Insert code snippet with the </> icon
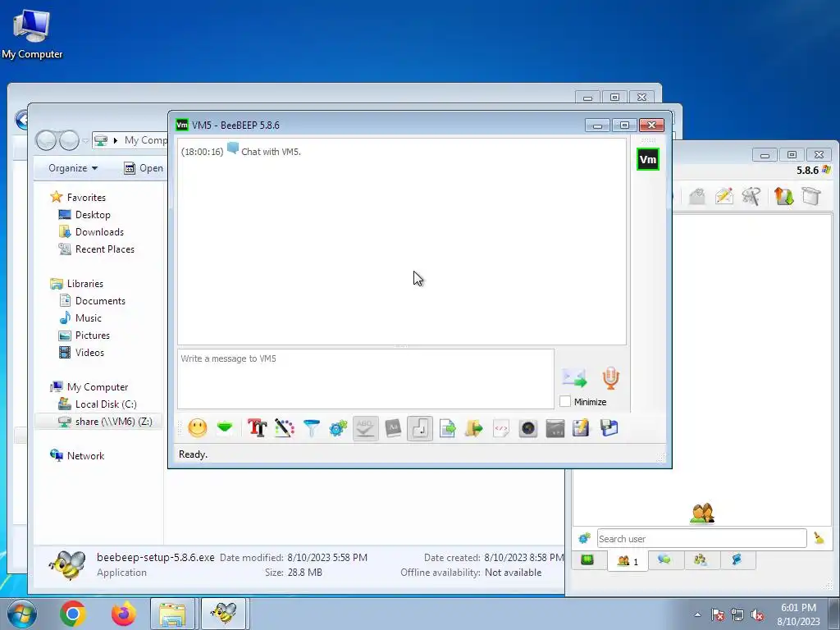The width and height of the screenshot is (840, 630). pyautogui.click(x=501, y=428)
